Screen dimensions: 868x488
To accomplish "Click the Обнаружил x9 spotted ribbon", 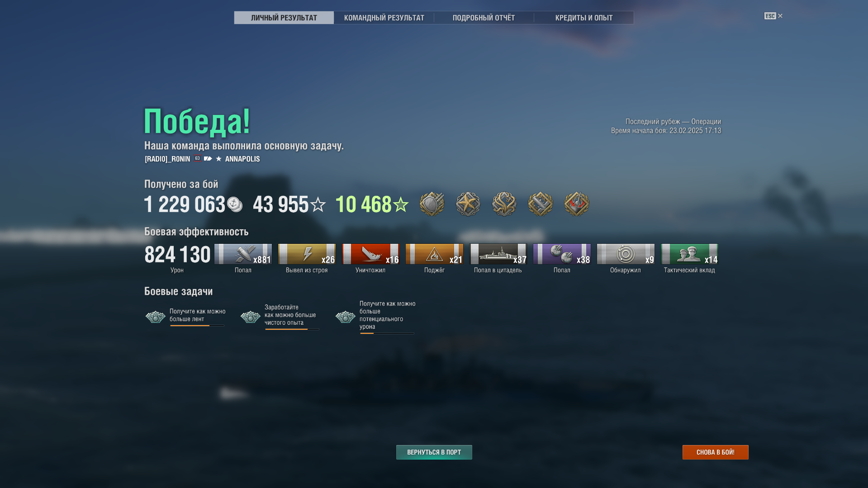I will [x=626, y=254].
